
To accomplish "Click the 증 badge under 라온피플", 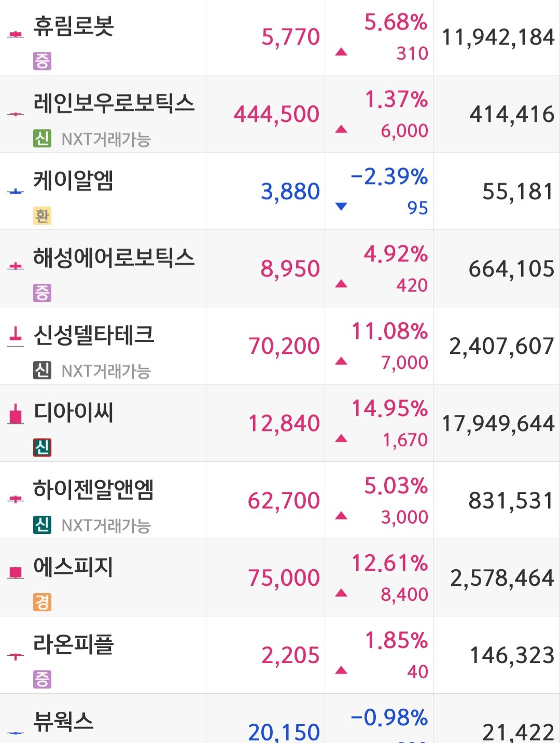I will pos(43,679).
